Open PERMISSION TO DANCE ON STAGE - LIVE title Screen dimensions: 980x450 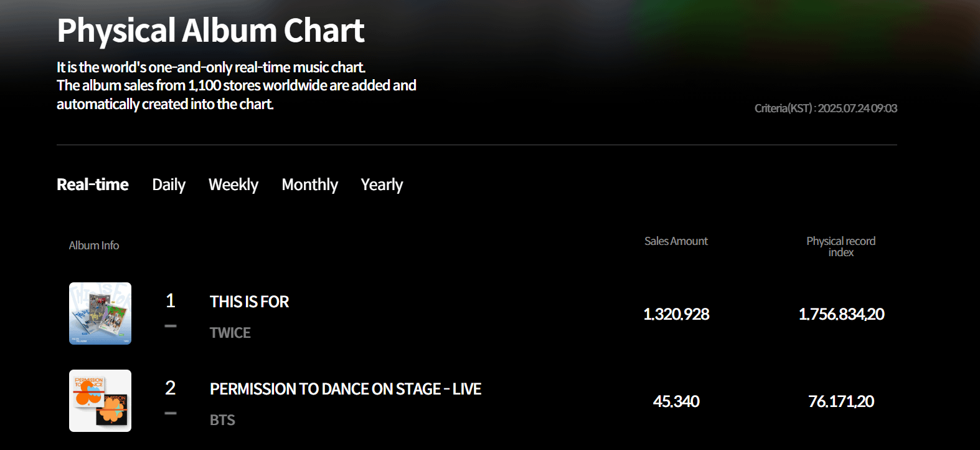coord(345,389)
